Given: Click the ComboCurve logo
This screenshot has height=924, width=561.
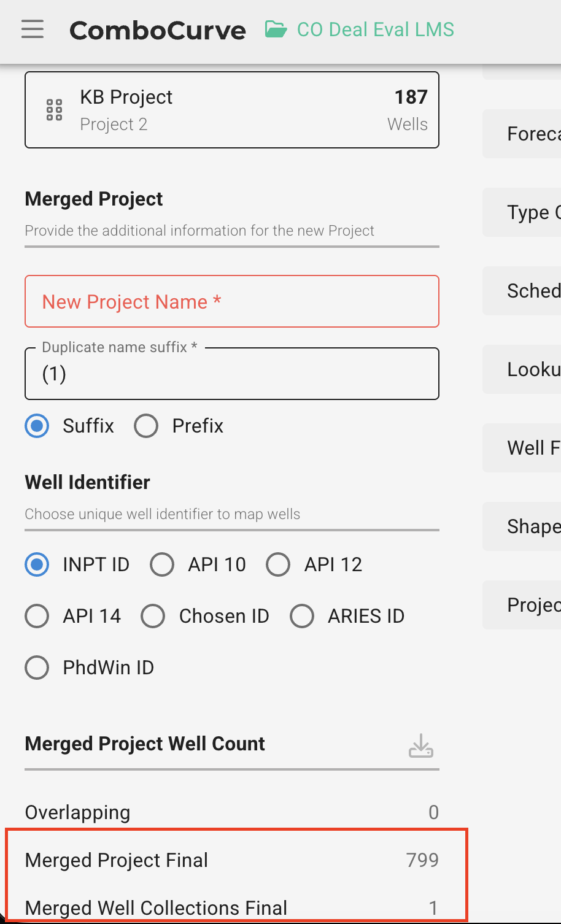Looking at the screenshot, I should pos(158,30).
